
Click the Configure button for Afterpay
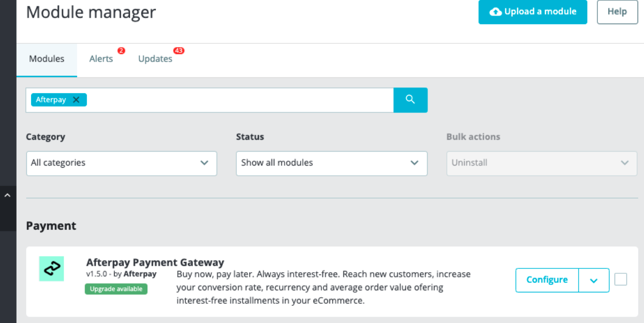point(546,280)
